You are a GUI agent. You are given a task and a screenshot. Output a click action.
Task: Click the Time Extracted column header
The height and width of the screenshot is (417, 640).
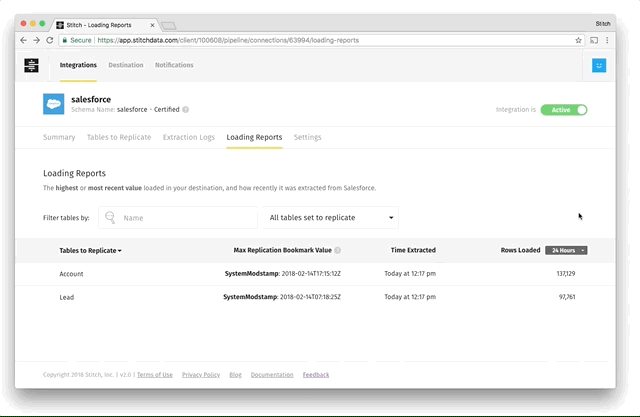pos(413,250)
